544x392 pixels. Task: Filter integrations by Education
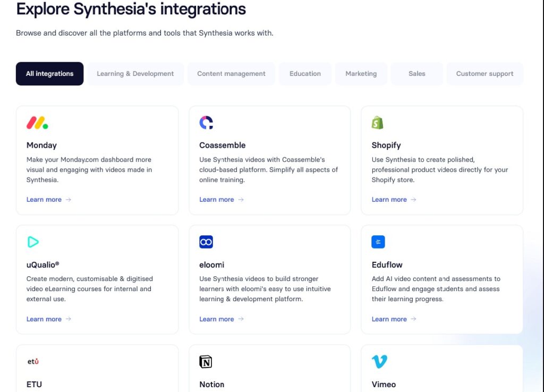pos(305,73)
